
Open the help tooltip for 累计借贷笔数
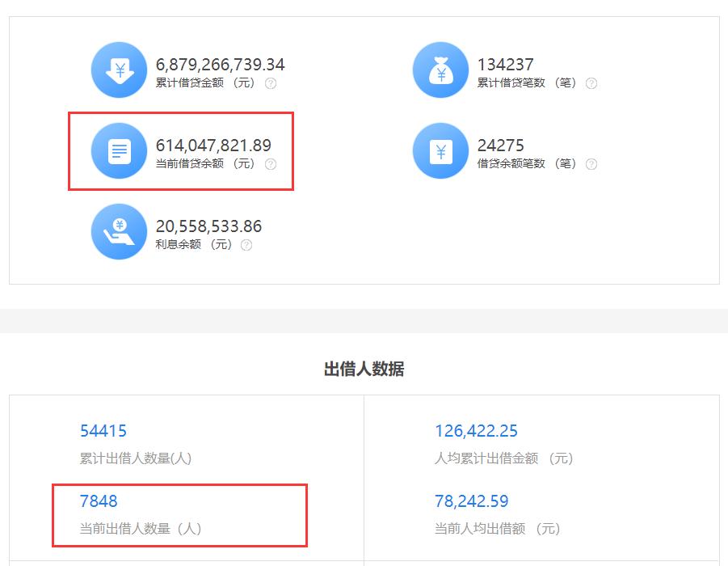click(x=591, y=83)
